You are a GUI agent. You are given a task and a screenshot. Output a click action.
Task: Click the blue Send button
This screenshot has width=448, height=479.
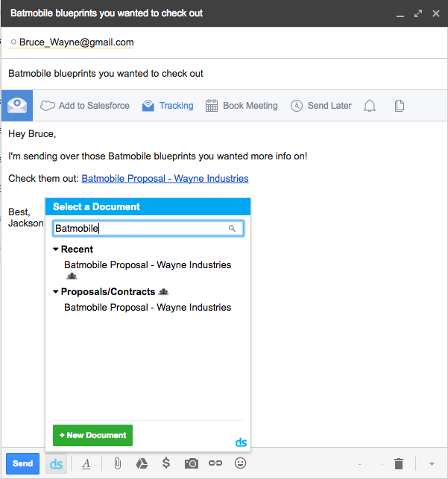[x=22, y=463]
